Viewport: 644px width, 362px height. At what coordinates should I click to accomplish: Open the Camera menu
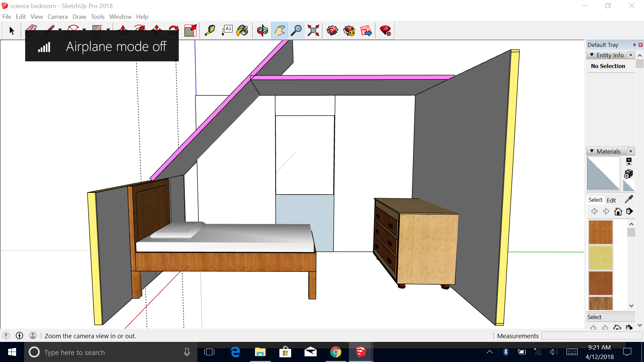pos(57,17)
